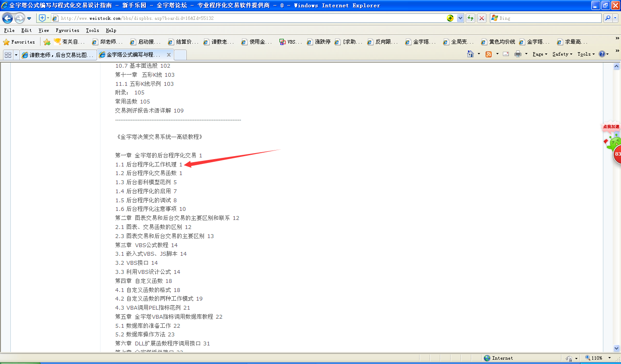Switch to the 请教老师，后台交易比图... tab
This screenshot has width=621, height=364.
pyautogui.click(x=58, y=55)
